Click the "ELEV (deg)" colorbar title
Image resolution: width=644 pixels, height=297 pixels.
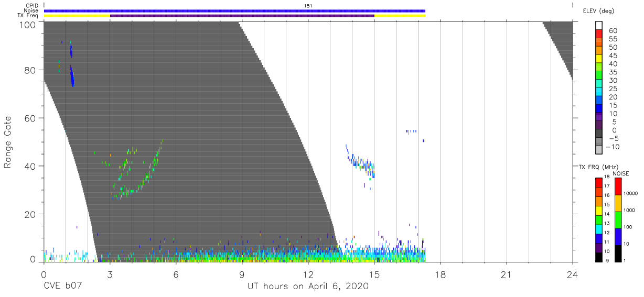(x=598, y=11)
